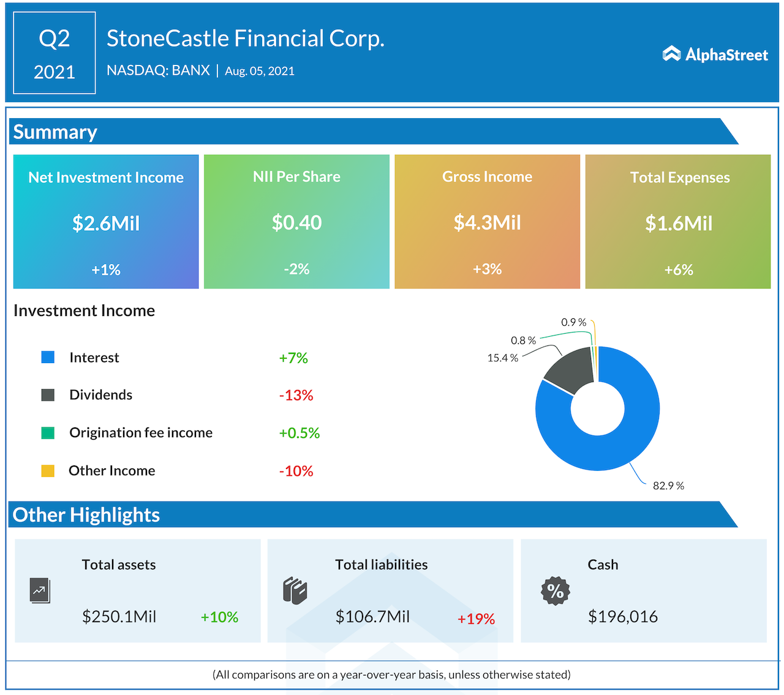The width and height of the screenshot is (784, 695).
Task: Click the 0.9 % donut chart label
Action: click(x=574, y=322)
